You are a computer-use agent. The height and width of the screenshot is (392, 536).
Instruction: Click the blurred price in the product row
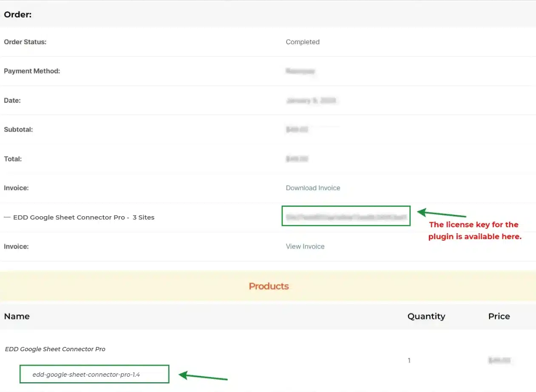point(499,361)
